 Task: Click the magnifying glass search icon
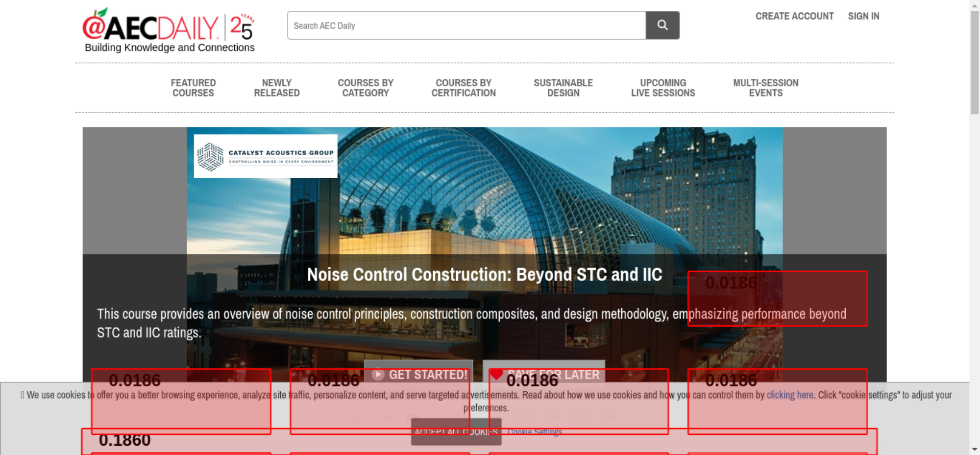click(662, 25)
